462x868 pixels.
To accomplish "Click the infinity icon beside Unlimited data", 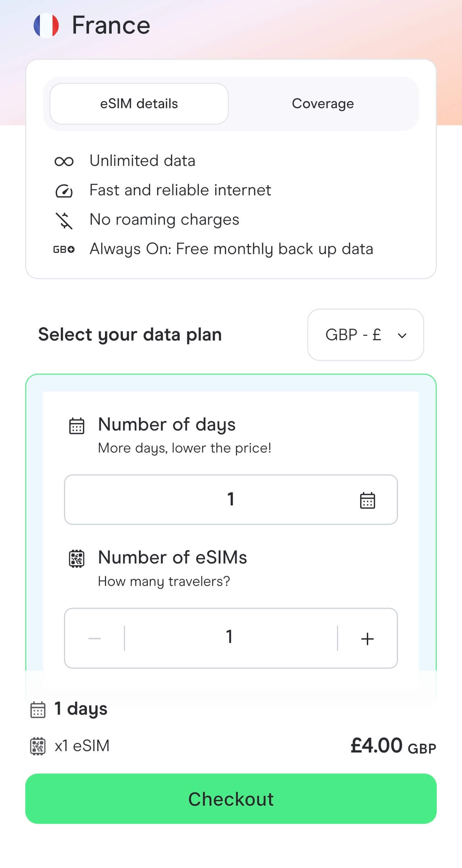I will pos(64,161).
